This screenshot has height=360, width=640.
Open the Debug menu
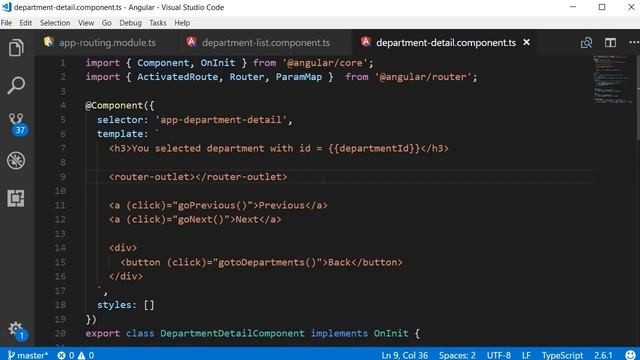130,23
